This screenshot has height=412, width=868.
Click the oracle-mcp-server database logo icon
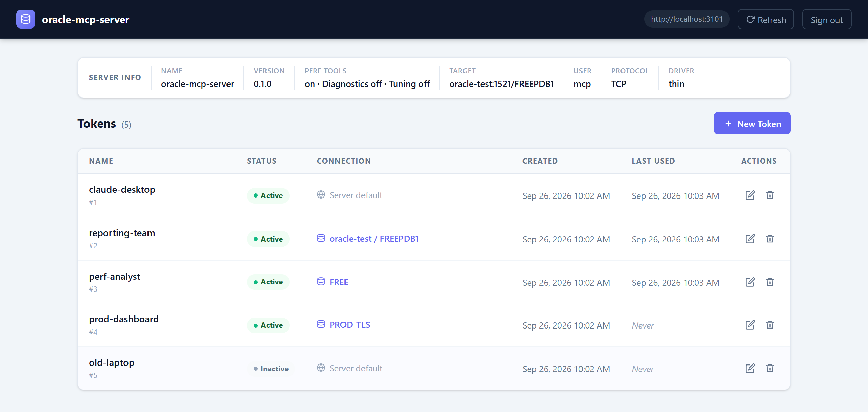(x=26, y=19)
